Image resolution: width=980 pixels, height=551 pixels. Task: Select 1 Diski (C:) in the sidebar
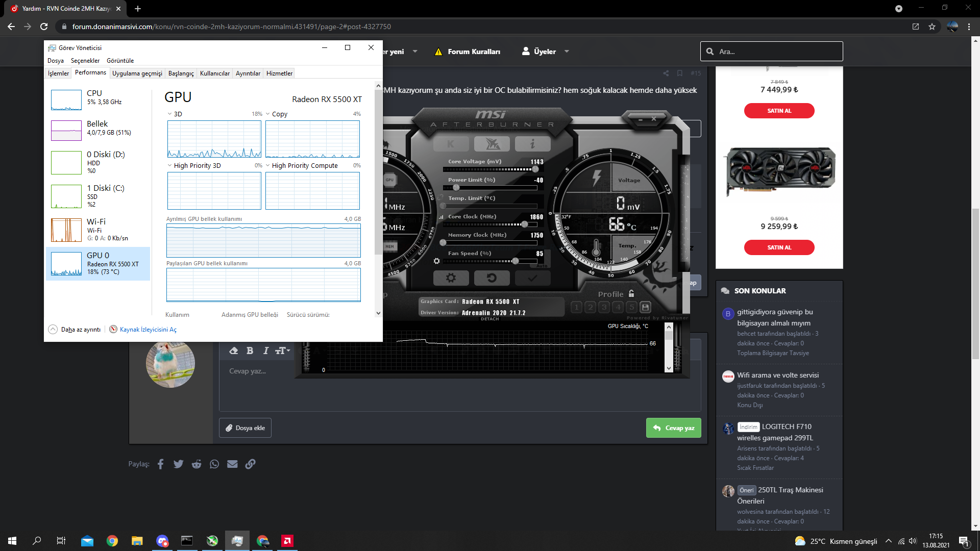[98, 196]
